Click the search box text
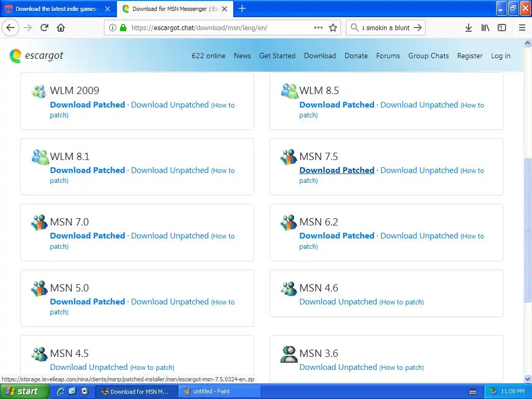 click(386, 28)
